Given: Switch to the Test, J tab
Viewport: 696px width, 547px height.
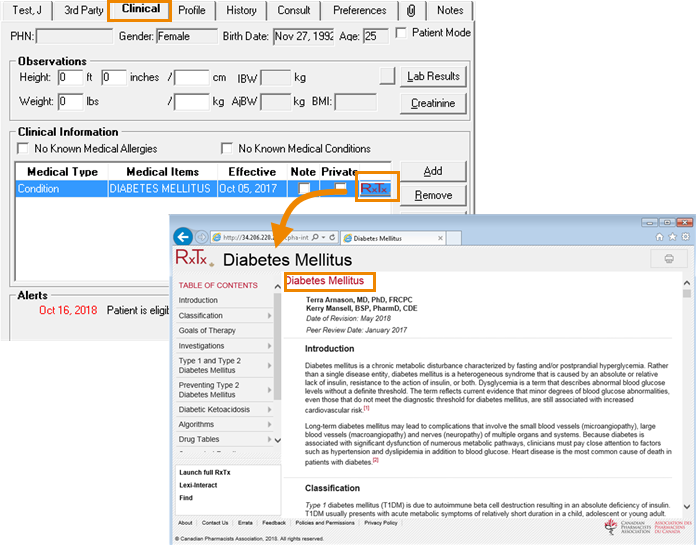Looking at the screenshot, I should pyautogui.click(x=27, y=11).
